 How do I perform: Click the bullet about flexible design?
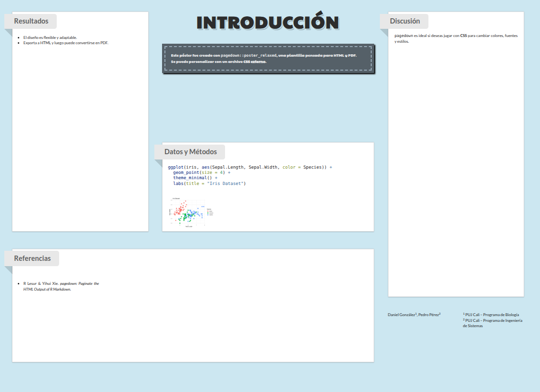tap(50, 37)
